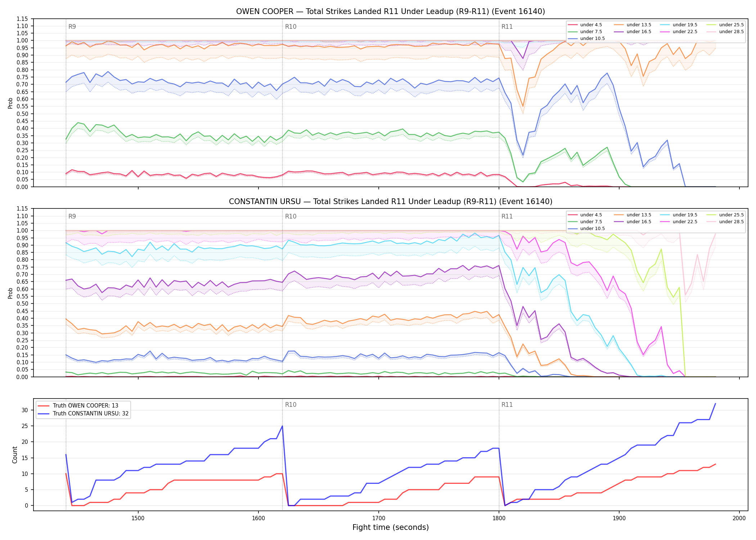Viewport: 756px width, 540px height.
Task: Click the 'Prob' y-axis label of Owen Cooper chart
Action: coord(10,103)
